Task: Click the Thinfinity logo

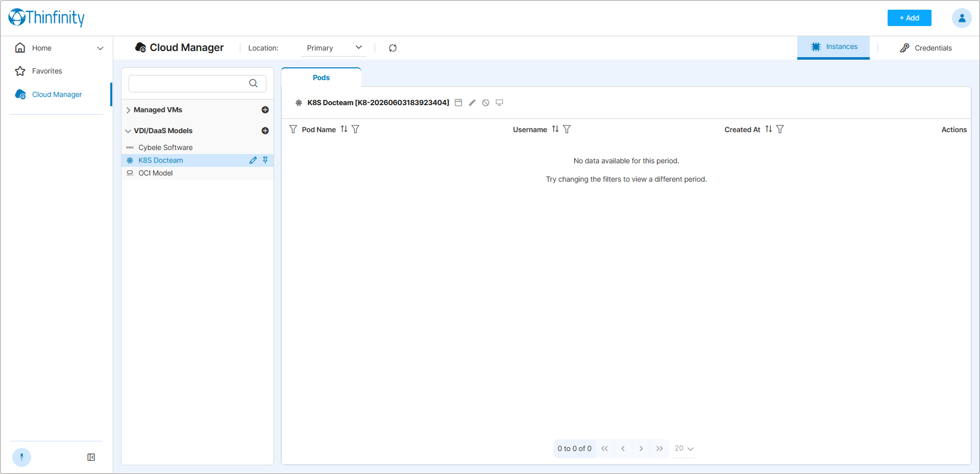Action: coord(46,17)
